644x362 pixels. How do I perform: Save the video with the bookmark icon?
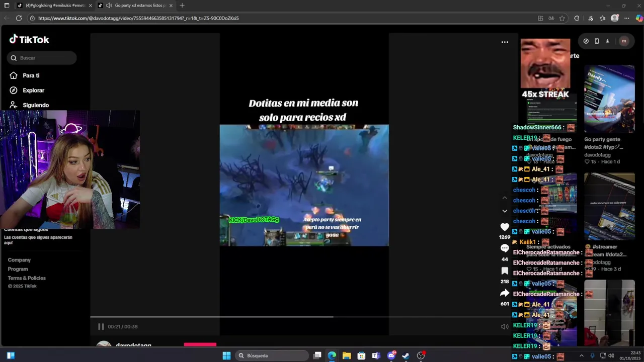click(x=505, y=270)
